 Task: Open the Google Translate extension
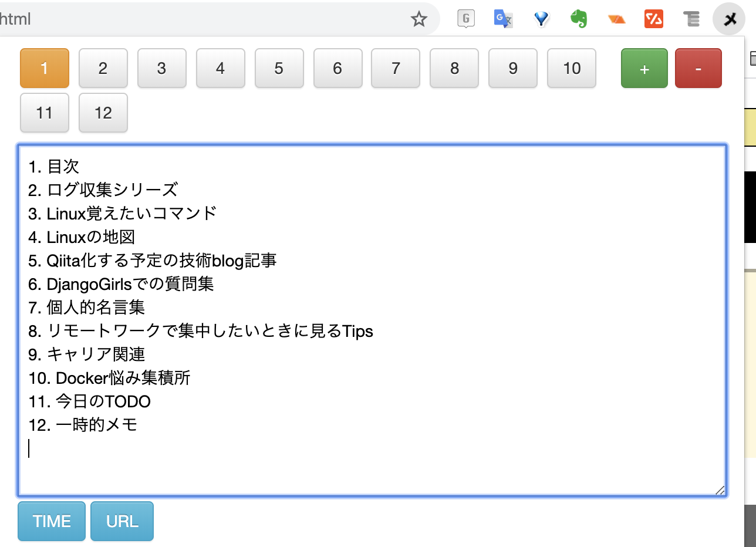(x=503, y=19)
